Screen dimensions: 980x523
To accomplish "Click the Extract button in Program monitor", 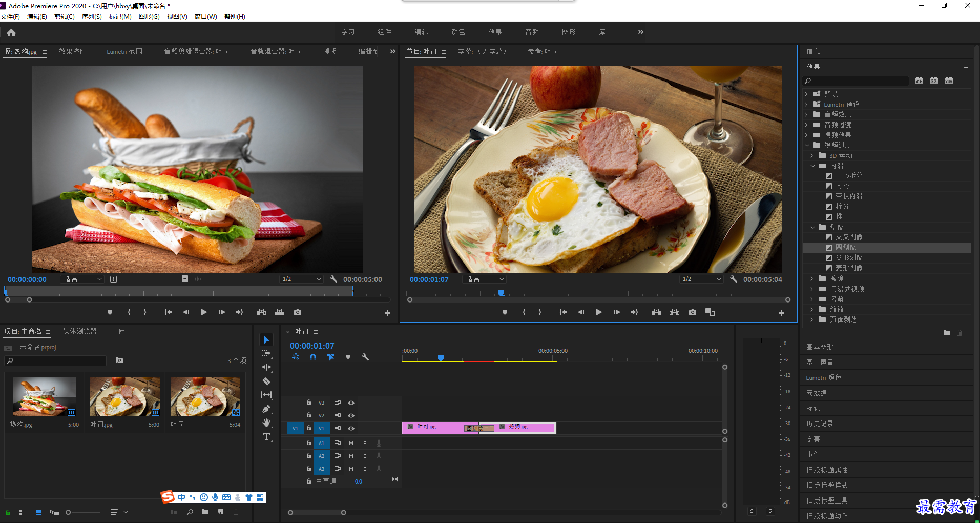I will pyautogui.click(x=674, y=312).
